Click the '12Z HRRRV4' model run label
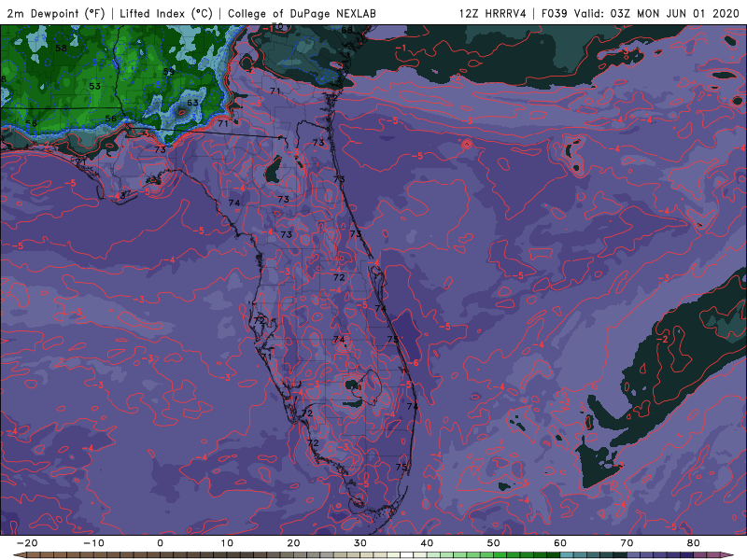Viewport: 747px width, 560px height. pos(492,13)
